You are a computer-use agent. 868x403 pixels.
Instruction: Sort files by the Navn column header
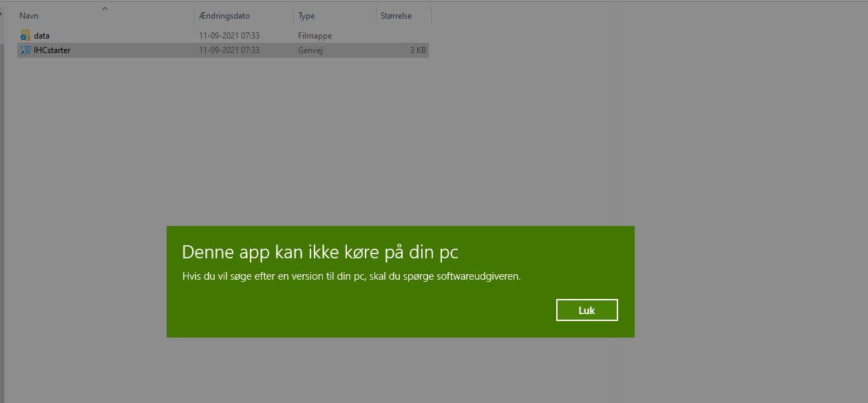tap(28, 16)
